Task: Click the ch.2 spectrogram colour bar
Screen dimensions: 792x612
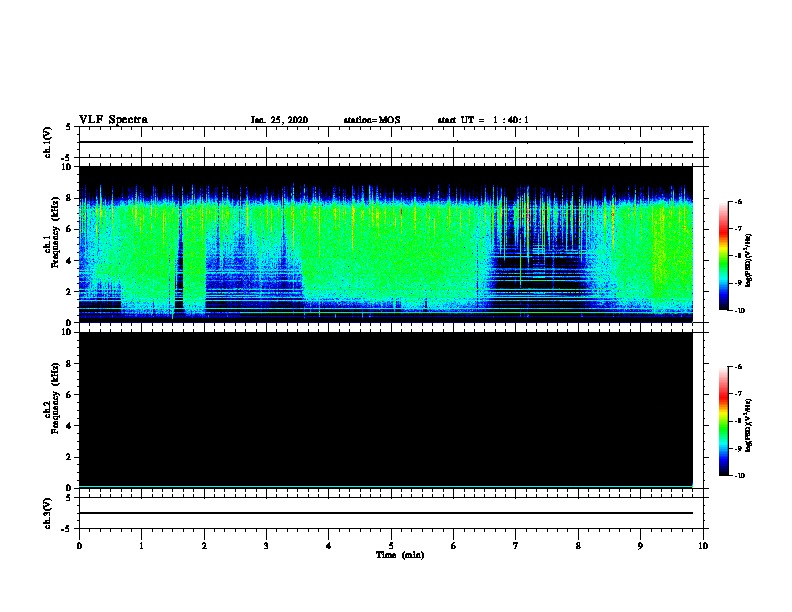Action: pos(724,421)
